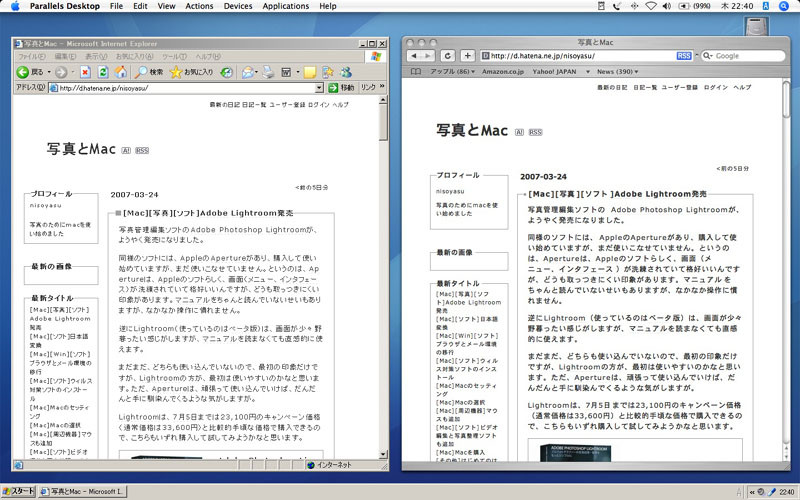800x500 pixels.
Task: Click the ユーザー登録 link in the Safari page
Action: coord(679,87)
